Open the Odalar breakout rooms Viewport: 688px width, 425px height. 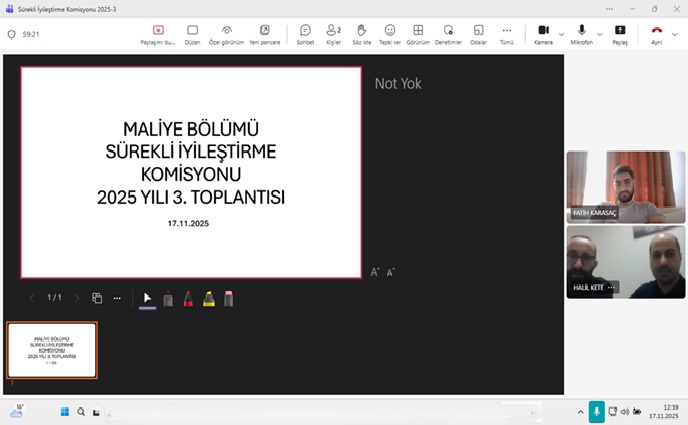pos(477,33)
